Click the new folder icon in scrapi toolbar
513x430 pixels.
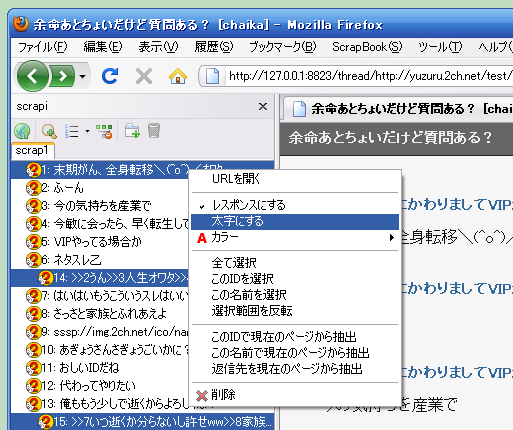pos(132,131)
